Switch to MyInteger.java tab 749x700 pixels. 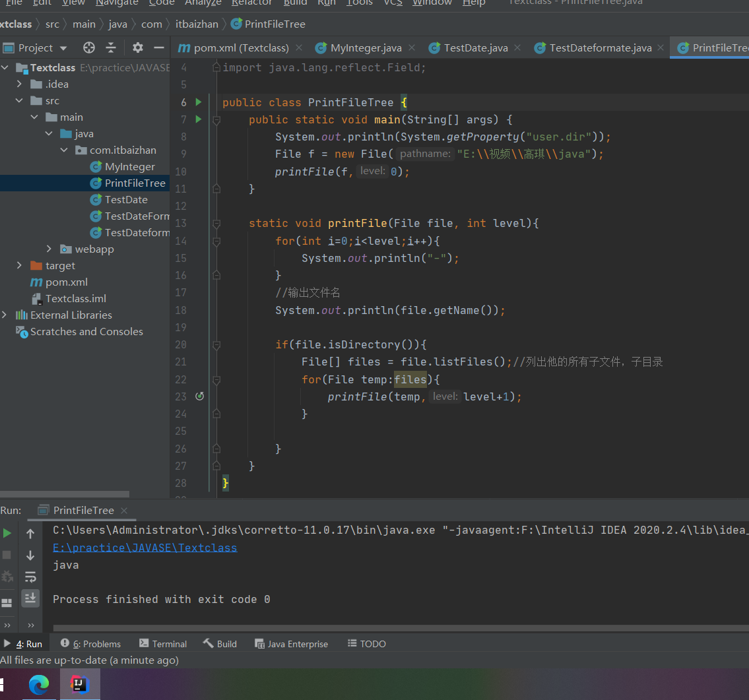coord(366,48)
